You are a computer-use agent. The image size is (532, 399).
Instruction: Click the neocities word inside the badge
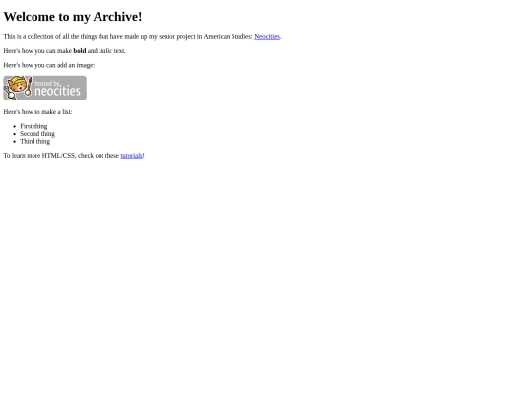click(x=57, y=91)
